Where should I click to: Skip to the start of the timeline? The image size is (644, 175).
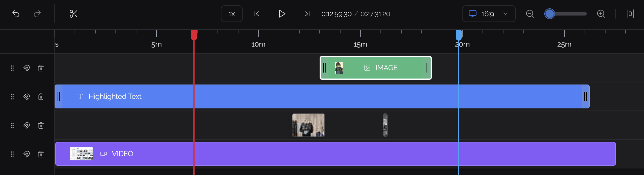pyautogui.click(x=257, y=14)
